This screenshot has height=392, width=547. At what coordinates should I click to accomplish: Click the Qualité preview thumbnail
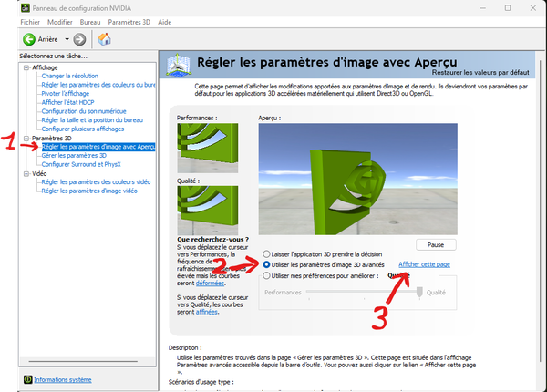(x=208, y=211)
